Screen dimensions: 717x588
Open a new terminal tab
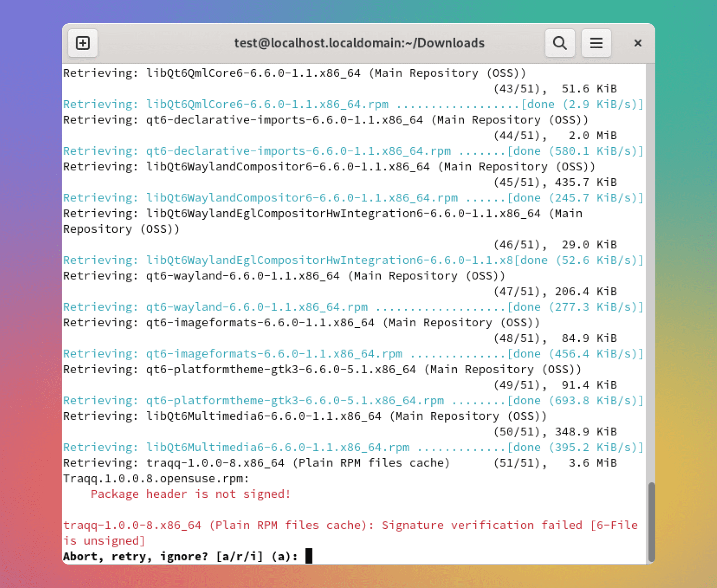point(83,43)
